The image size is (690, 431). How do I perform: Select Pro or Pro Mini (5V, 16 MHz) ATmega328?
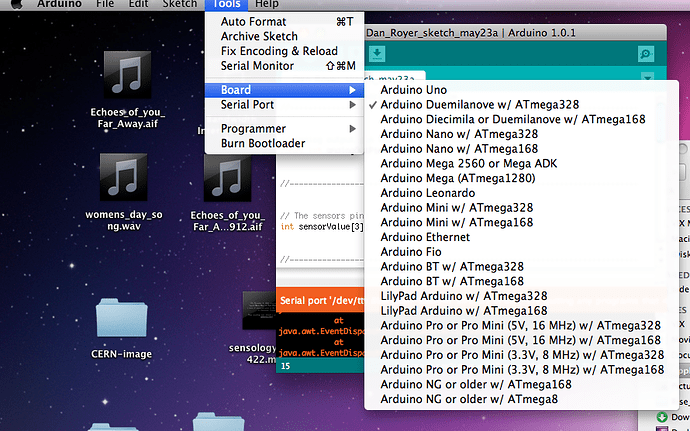[522, 326]
